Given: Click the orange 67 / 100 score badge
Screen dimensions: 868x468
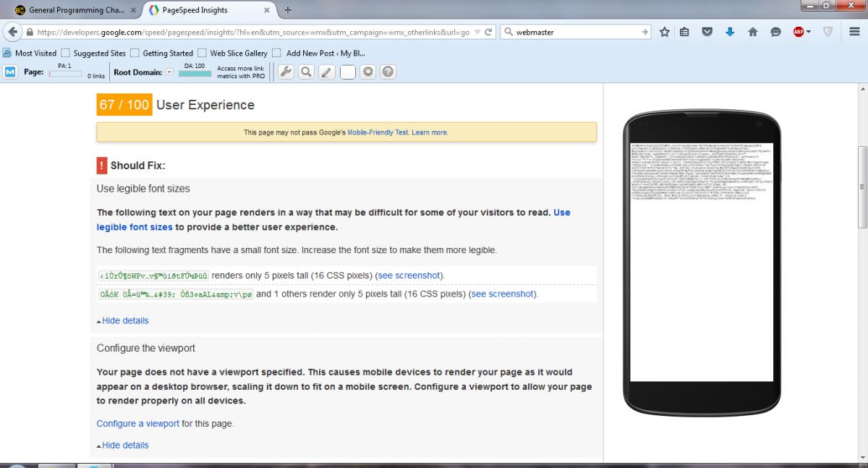Looking at the screenshot, I should click(124, 105).
